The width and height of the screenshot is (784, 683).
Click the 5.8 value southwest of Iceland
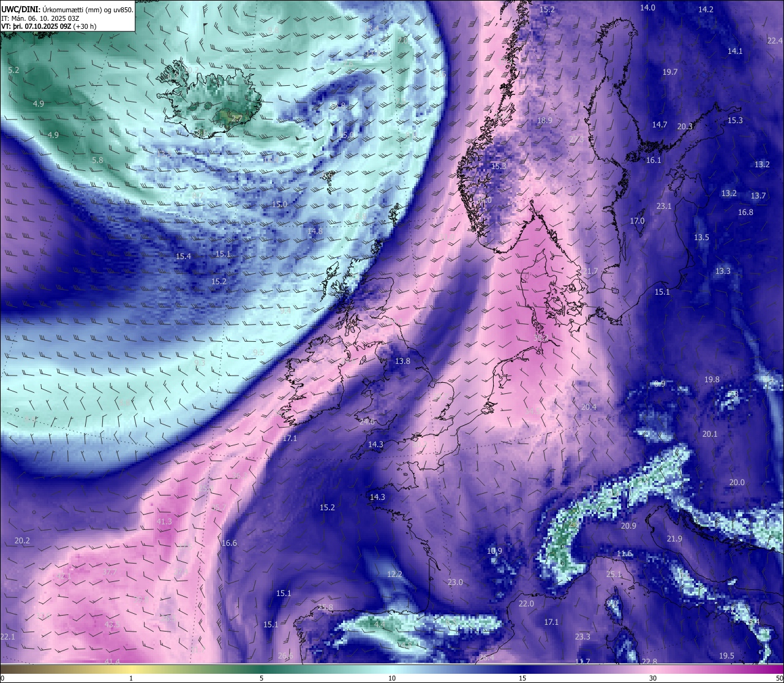97,160
